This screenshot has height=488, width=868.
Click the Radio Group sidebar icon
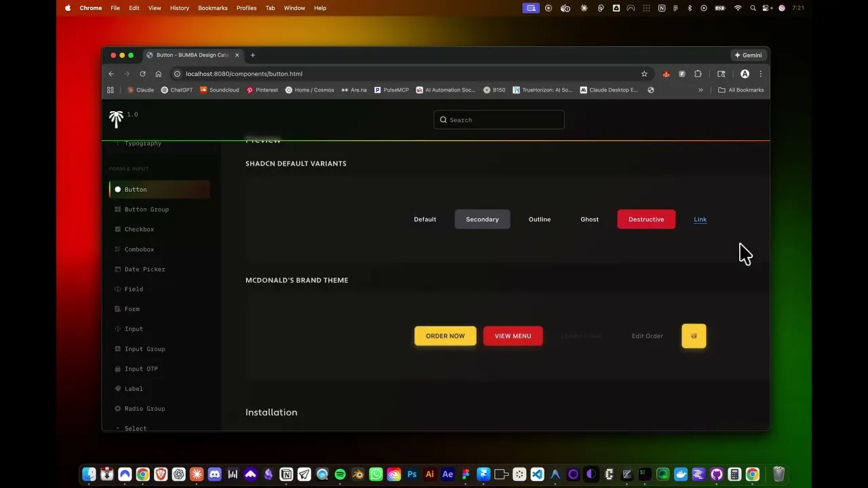[x=118, y=409]
